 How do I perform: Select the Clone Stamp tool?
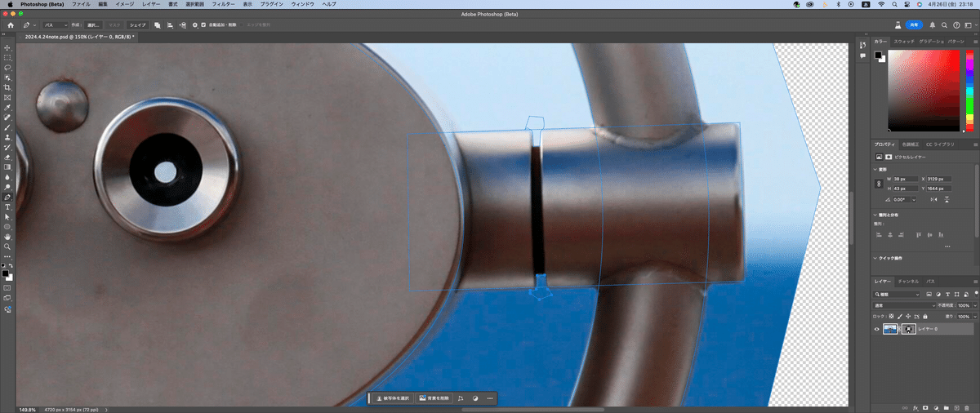click(x=7, y=137)
